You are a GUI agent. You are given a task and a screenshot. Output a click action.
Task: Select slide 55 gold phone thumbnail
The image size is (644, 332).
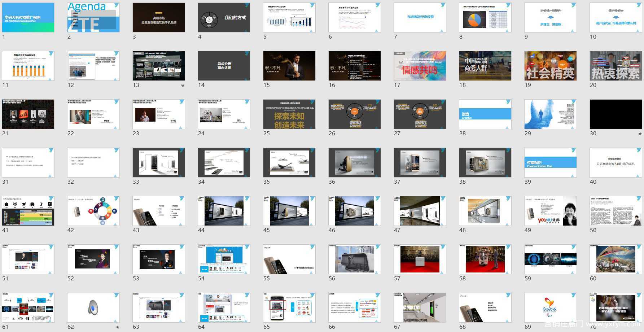pyautogui.click(x=289, y=259)
